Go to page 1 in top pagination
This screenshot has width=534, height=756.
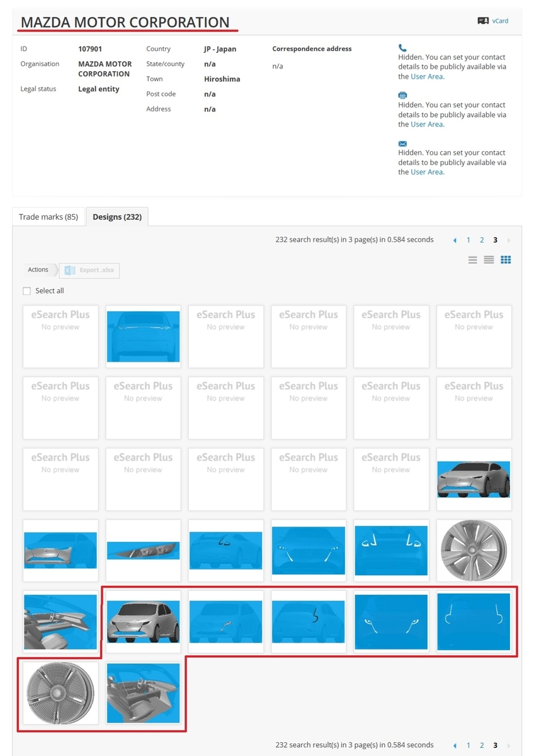pyautogui.click(x=469, y=240)
